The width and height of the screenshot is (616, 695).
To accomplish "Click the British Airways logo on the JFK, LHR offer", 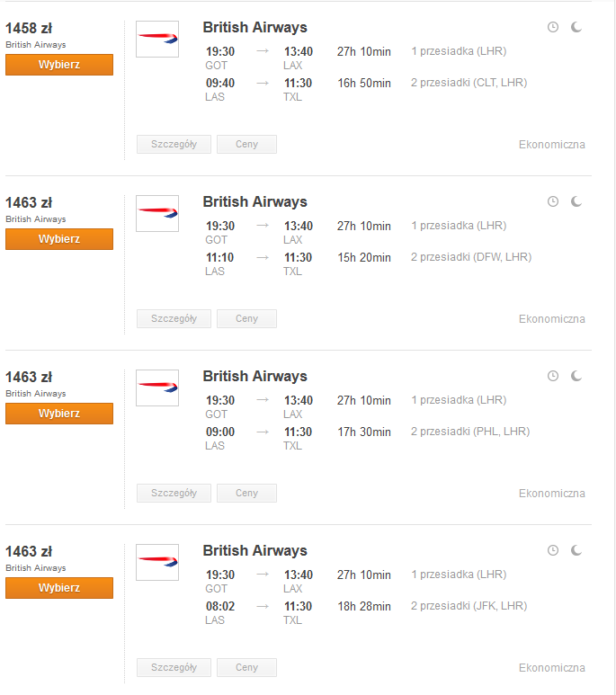I will click(157, 563).
